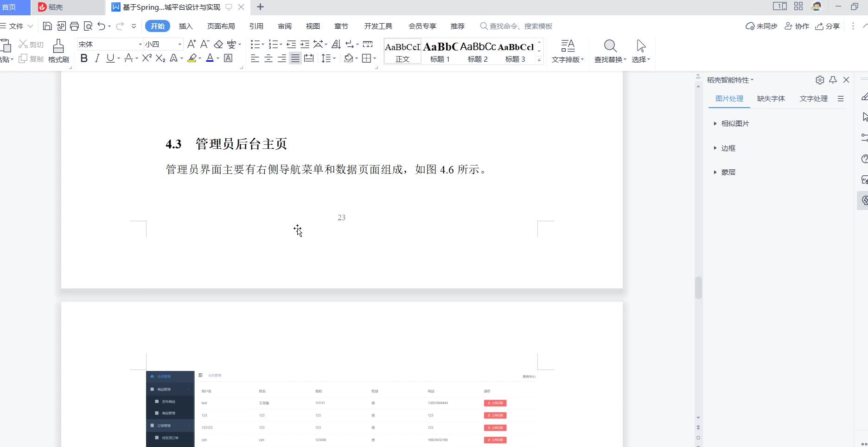Cut selection with 剪切
868x447 pixels.
coord(31,44)
